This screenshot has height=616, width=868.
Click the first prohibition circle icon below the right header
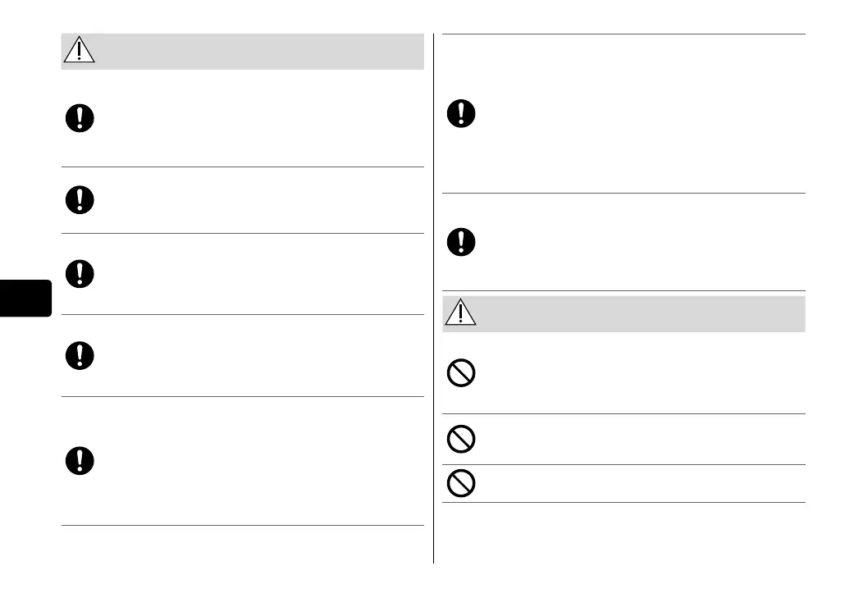(x=461, y=373)
